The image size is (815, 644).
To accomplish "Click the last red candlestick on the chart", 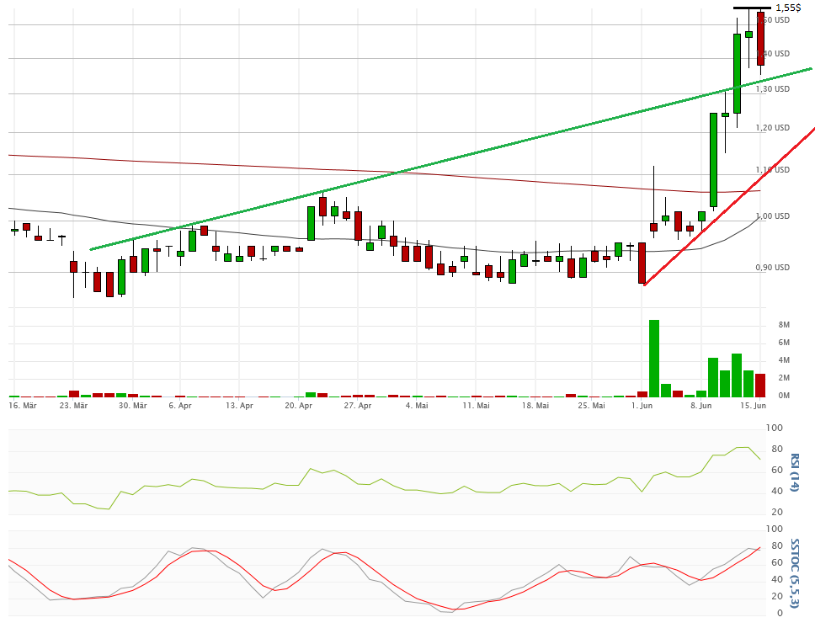I will pos(760,39).
